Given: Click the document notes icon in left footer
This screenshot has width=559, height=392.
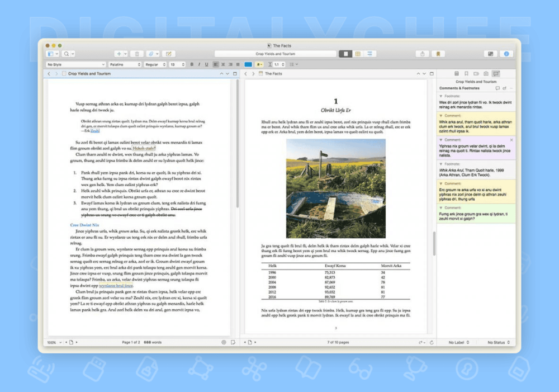Looking at the screenshot, I should [x=233, y=342].
